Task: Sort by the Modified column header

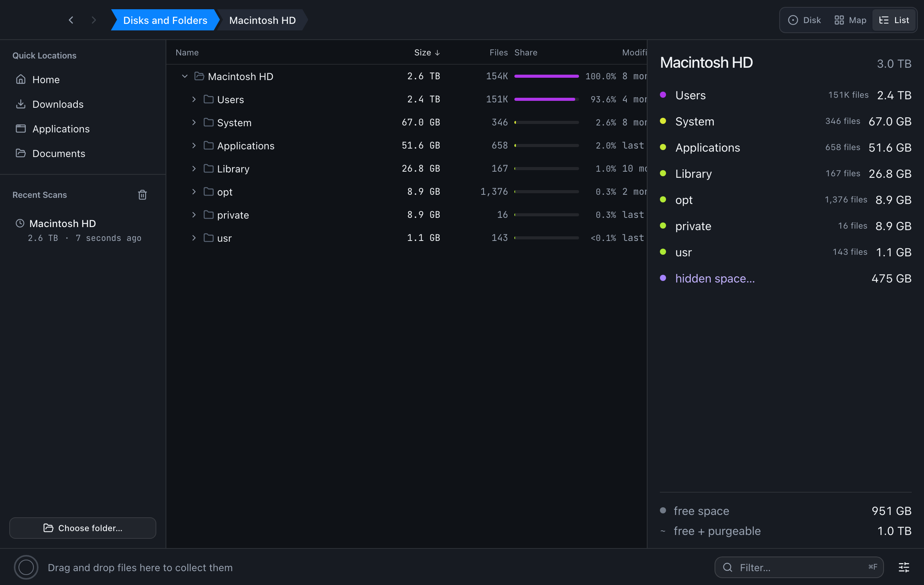Action: click(634, 52)
